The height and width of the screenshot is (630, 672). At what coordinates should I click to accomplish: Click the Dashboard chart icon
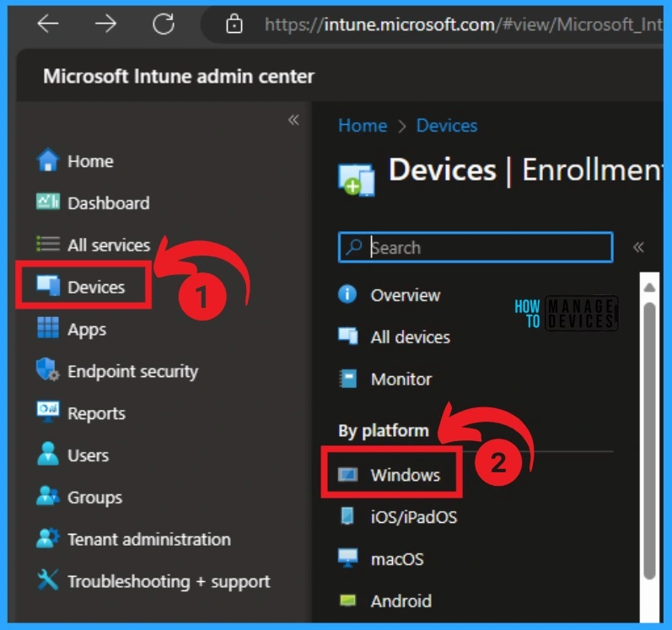pyautogui.click(x=47, y=202)
